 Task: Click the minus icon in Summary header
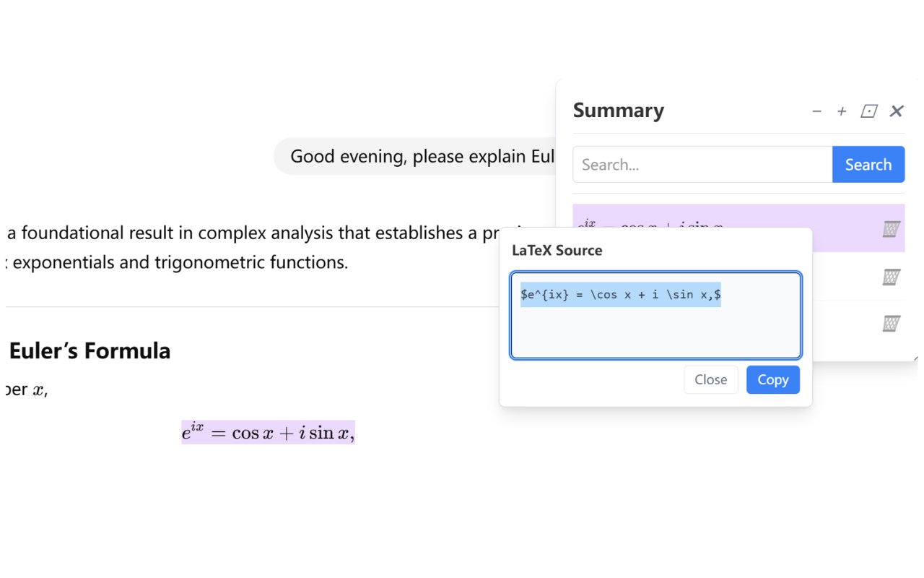(816, 111)
